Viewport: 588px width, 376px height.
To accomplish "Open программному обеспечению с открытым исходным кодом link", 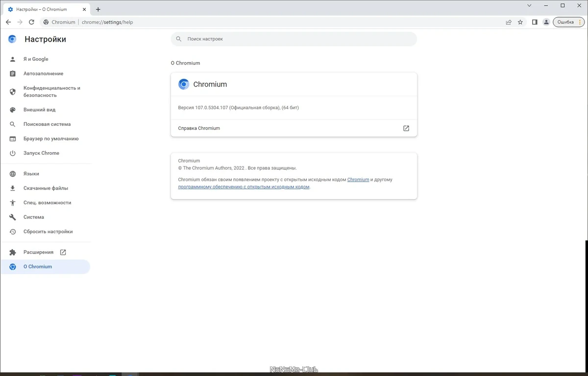I will 244,187.
